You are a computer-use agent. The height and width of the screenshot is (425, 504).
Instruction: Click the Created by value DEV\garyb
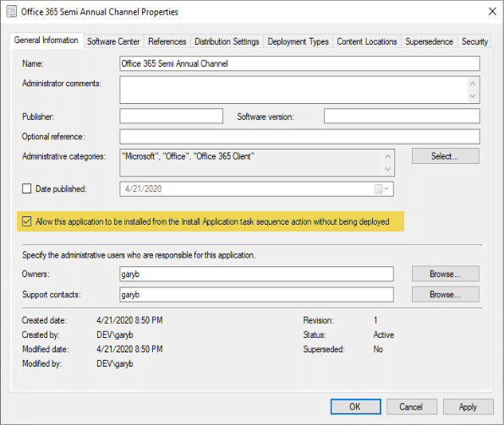[x=115, y=335]
